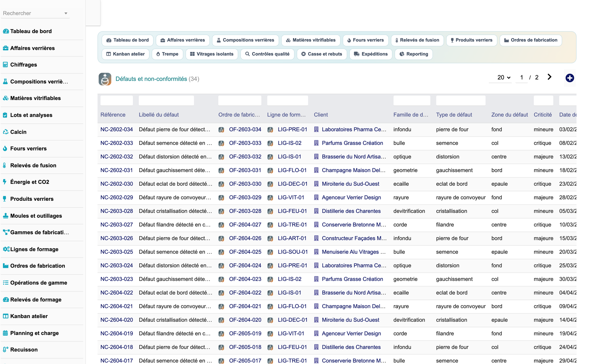Click the Kanban atelier columns icon in sidebar

click(6, 316)
